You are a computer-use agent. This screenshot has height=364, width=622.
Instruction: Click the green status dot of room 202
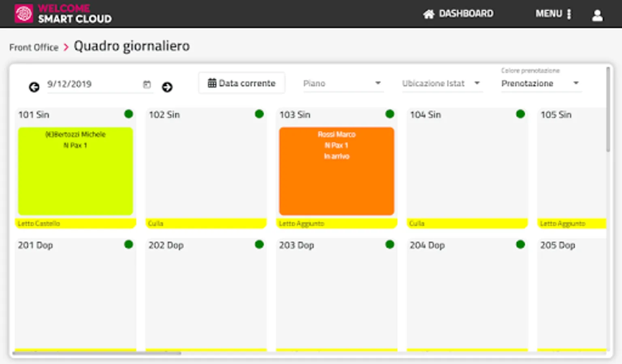pyautogui.click(x=259, y=244)
